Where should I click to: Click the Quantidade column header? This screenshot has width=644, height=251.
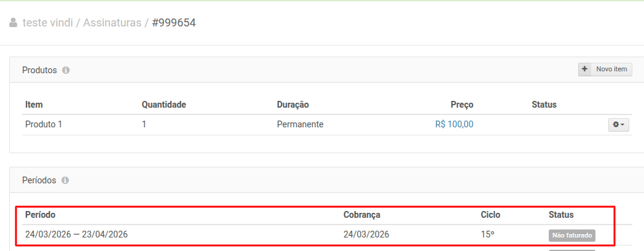click(163, 105)
